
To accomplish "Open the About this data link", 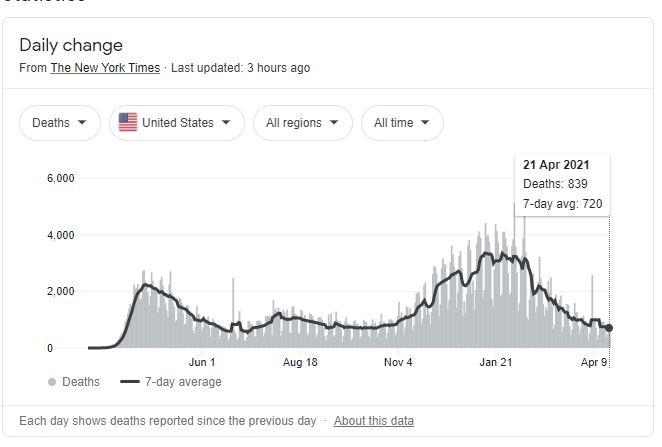I will pyautogui.click(x=374, y=421).
